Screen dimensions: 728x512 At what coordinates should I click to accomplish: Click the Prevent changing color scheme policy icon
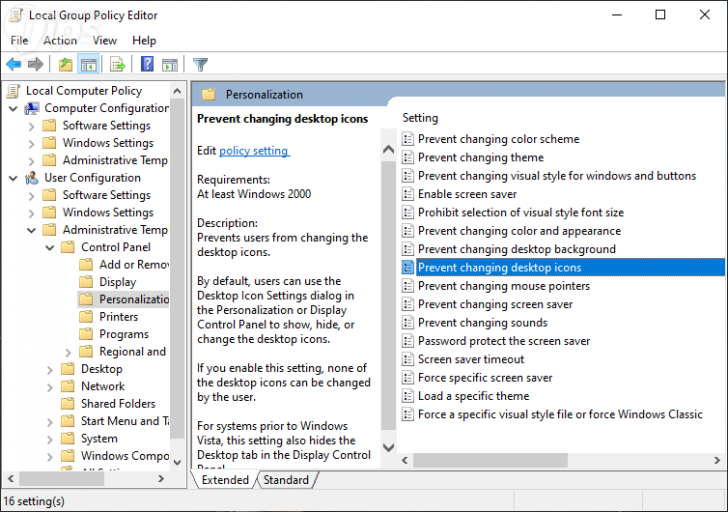tap(408, 139)
